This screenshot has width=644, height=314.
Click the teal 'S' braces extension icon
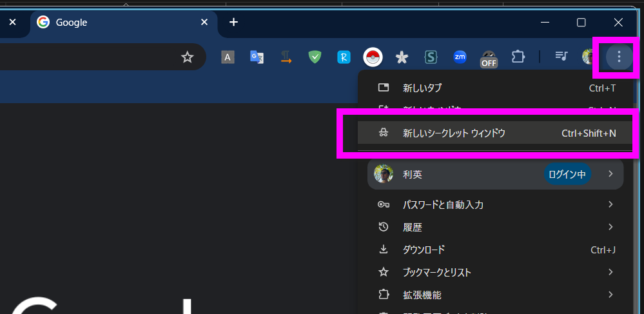431,57
